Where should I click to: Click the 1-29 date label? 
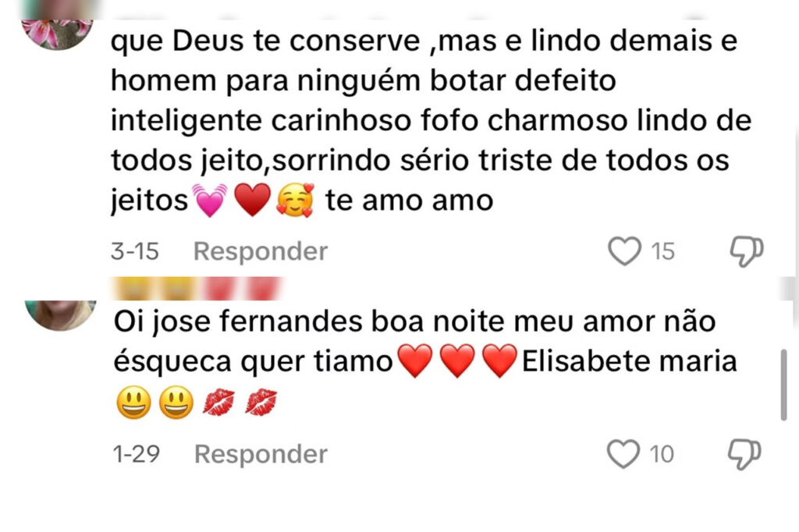(136, 454)
